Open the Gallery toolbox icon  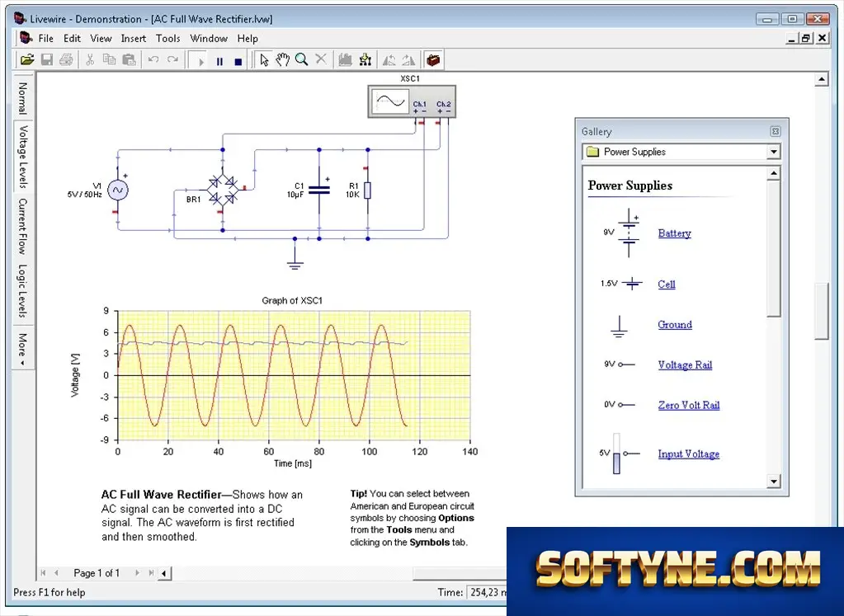click(x=433, y=59)
